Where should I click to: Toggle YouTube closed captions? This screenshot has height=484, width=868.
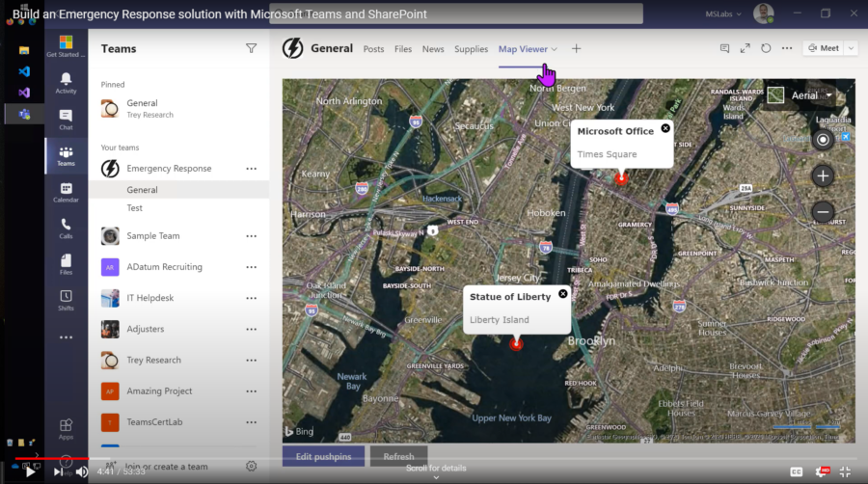(797, 471)
